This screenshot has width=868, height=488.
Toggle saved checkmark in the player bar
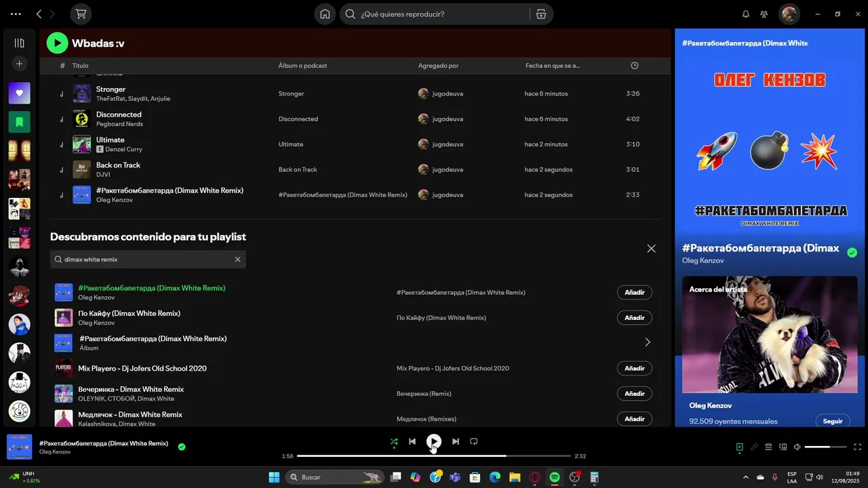click(x=182, y=447)
